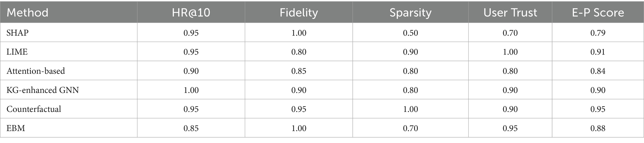This screenshot has width=644, height=143.
Task: Click the LIME method cell
Action: (17, 52)
